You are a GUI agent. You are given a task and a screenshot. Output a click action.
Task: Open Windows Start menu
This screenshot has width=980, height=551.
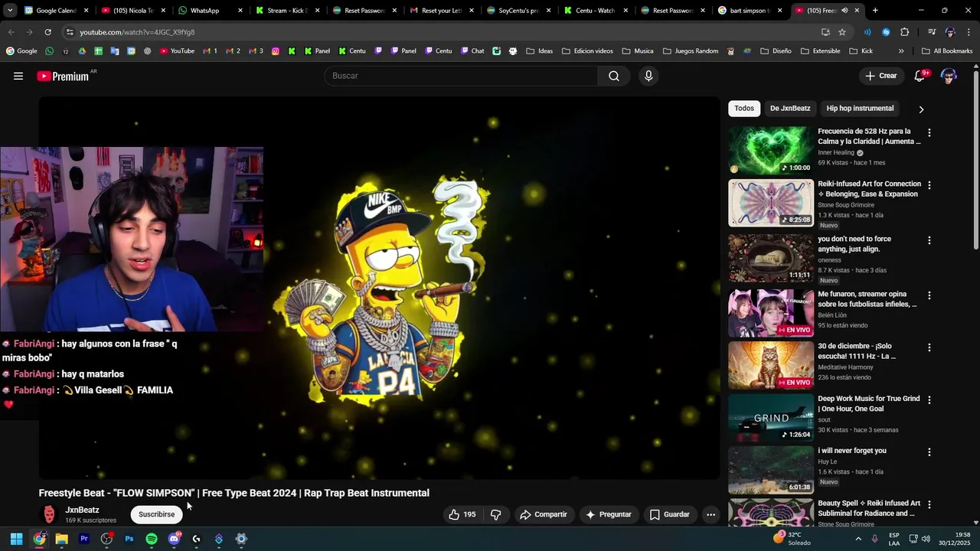[16, 539]
